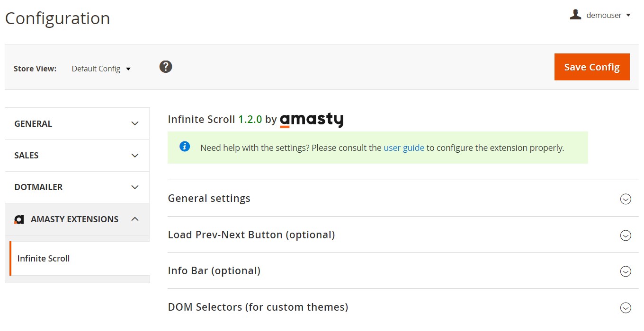Select Infinite Scroll in sidebar
Viewport: 644px width, 331px height.
point(44,259)
